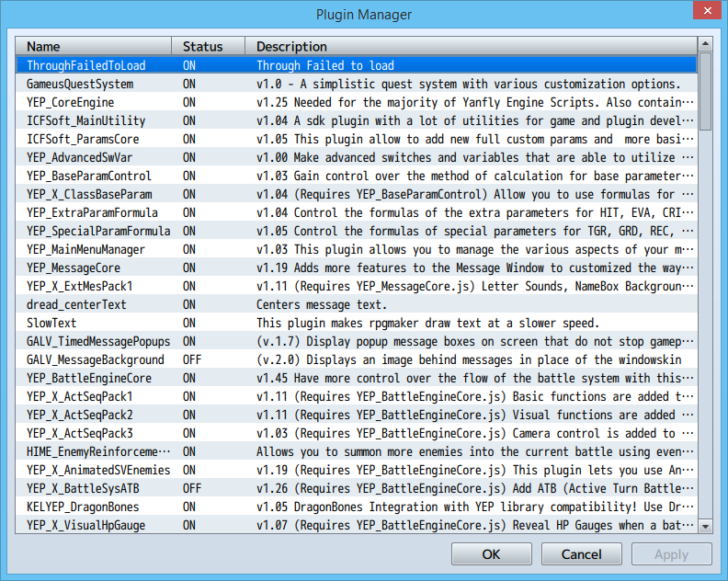Click ON status of KELYEP_DragonBones
This screenshot has height=581, width=728.
coord(189,507)
